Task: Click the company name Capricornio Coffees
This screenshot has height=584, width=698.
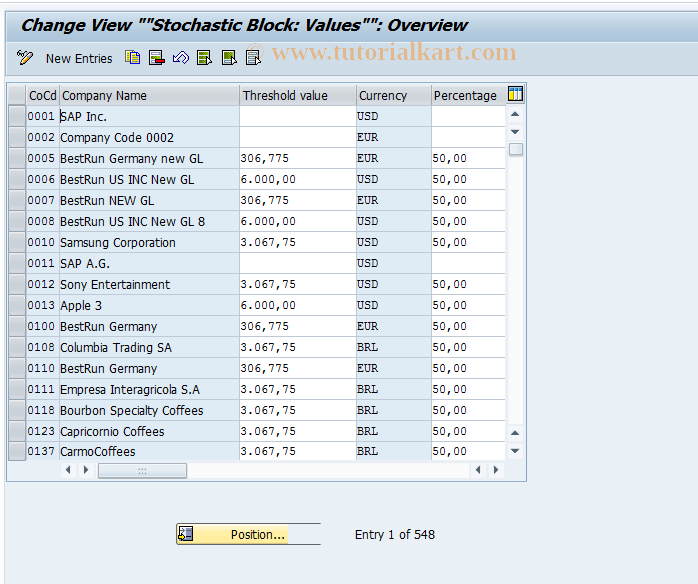Action: (x=112, y=432)
